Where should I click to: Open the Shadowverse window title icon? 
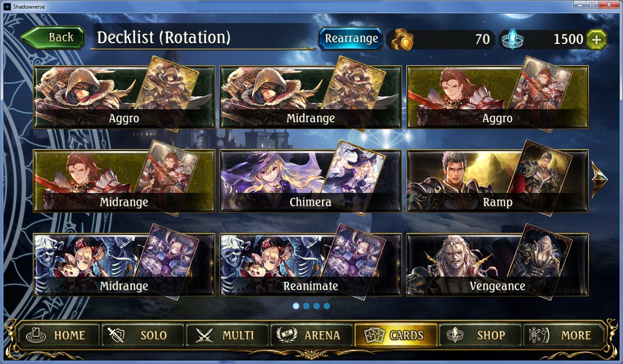click(7, 5)
